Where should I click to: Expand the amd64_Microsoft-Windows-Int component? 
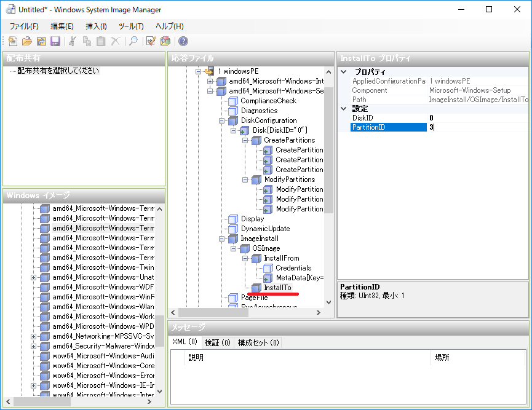tap(210, 81)
